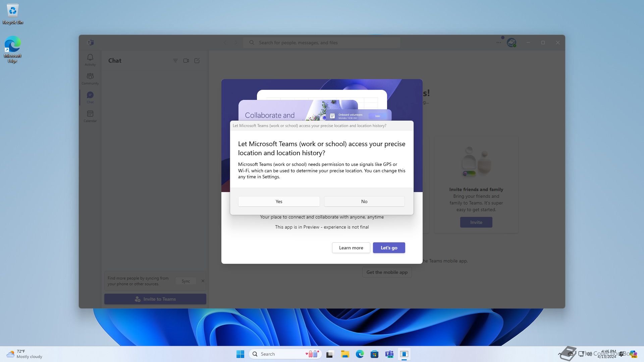Launch Microsoft Edge from the taskbar
This screenshot has width=644, height=362.
click(360, 354)
